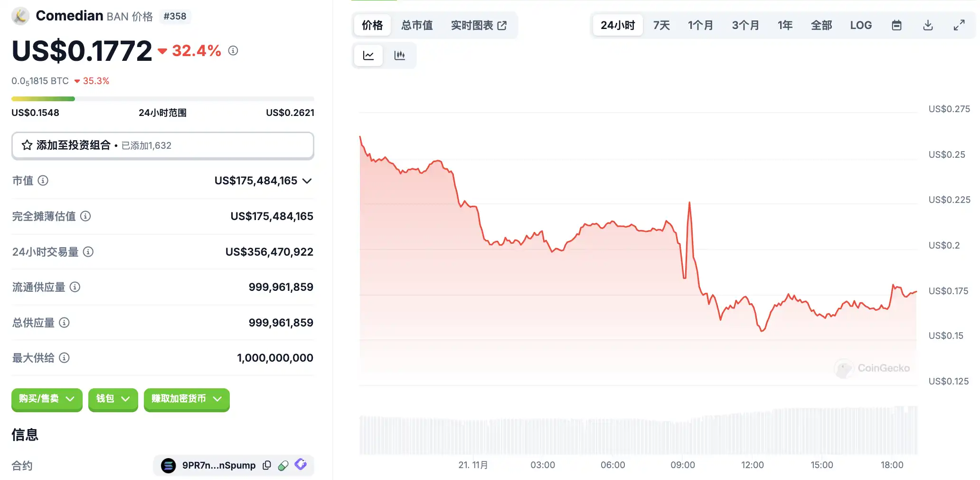The width and height of the screenshot is (980, 480).
Task: Click 添加至投资组合 button
Action: pyautogui.click(x=163, y=145)
